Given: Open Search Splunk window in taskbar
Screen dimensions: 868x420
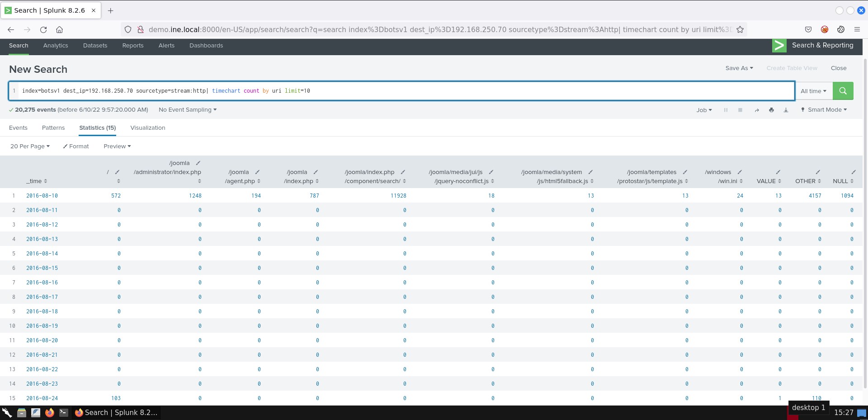Looking at the screenshot, I should point(116,412).
